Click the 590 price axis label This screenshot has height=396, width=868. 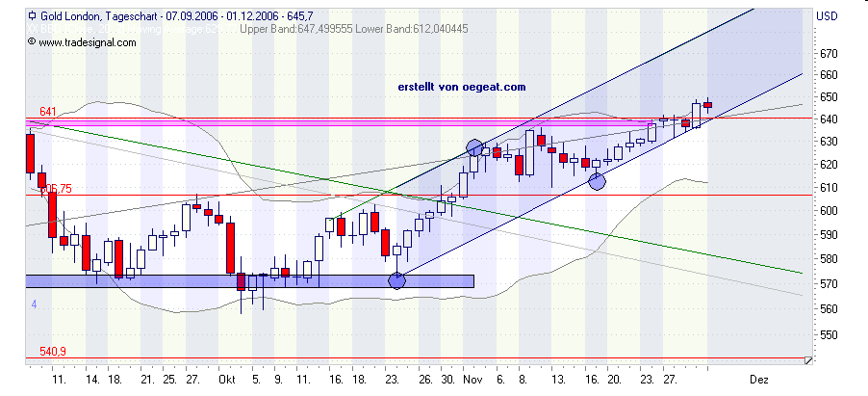(830, 235)
